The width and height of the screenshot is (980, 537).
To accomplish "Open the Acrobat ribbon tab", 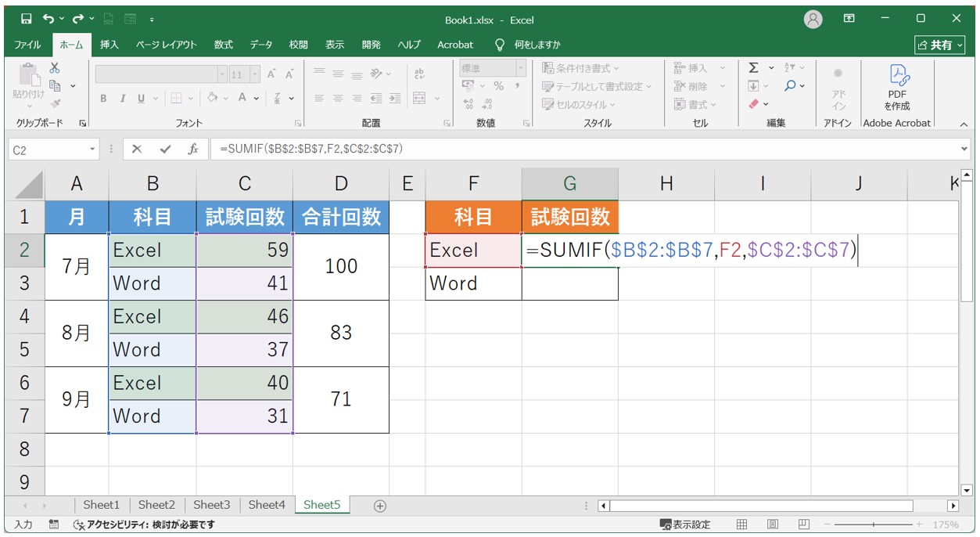I will pyautogui.click(x=455, y=45).
